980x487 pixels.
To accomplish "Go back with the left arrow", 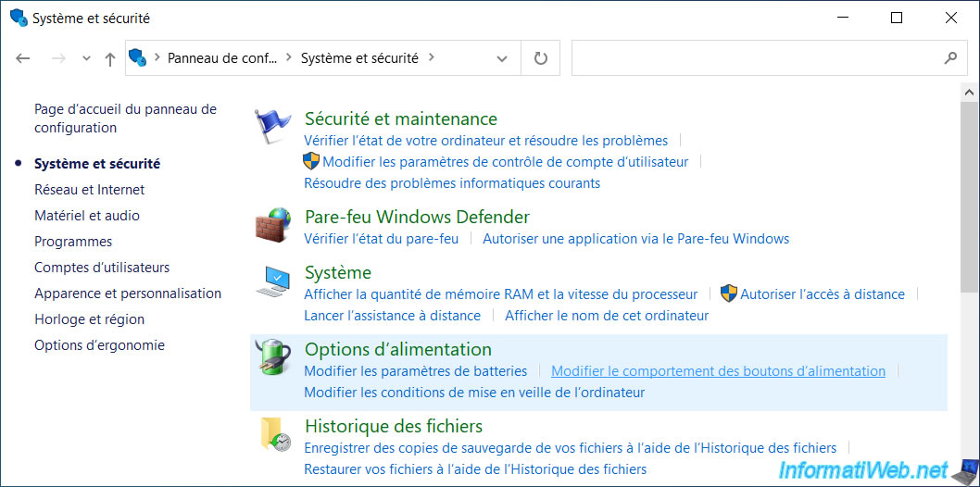I will 22,58.
